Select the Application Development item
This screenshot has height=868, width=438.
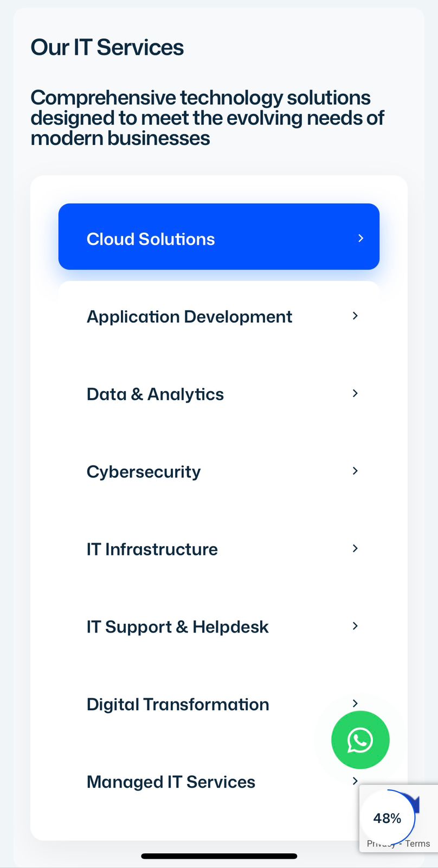(189, 317)
